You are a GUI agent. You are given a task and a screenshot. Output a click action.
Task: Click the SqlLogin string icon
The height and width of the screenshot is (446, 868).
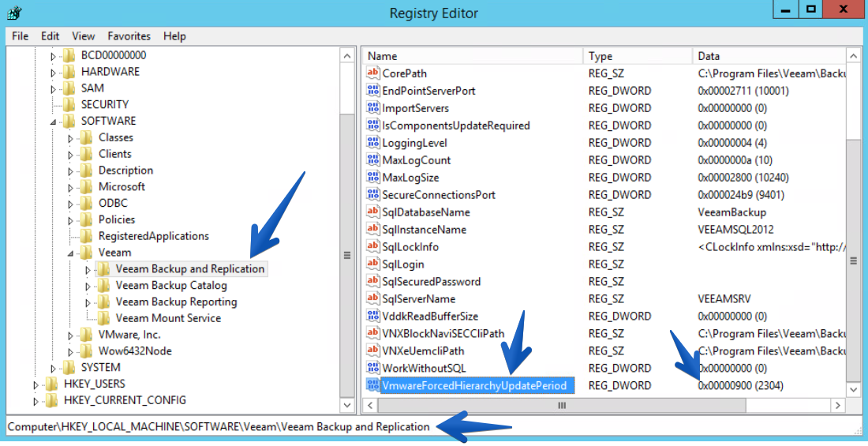click(373, 264)
